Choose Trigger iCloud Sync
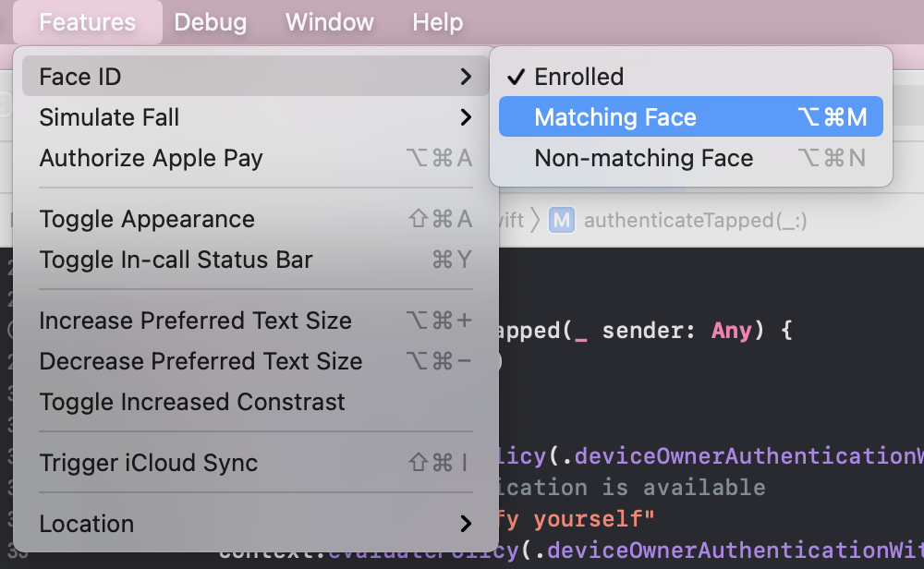This screenshot has height=569, width=924. (255, 463)
